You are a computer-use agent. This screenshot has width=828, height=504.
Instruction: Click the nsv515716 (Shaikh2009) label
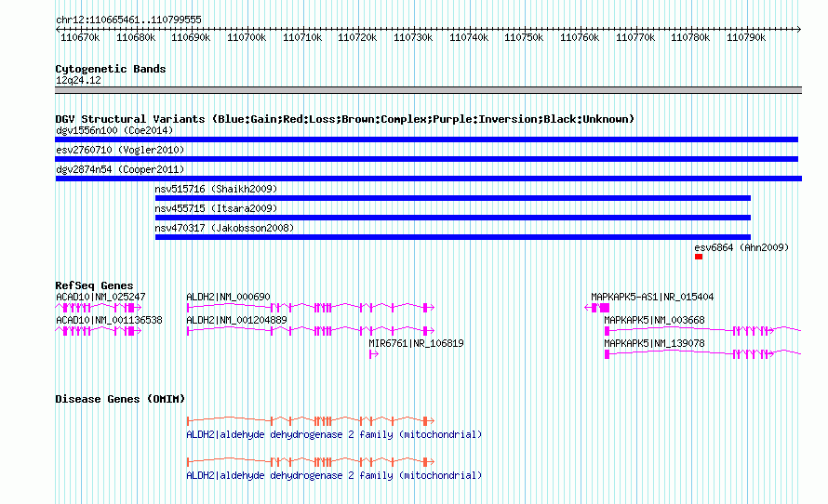(x=216, y=189)
